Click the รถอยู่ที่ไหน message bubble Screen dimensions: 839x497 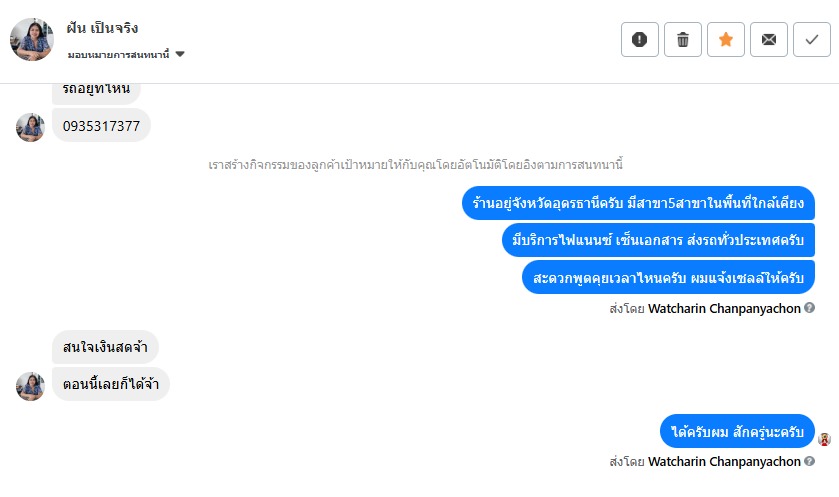96,89
